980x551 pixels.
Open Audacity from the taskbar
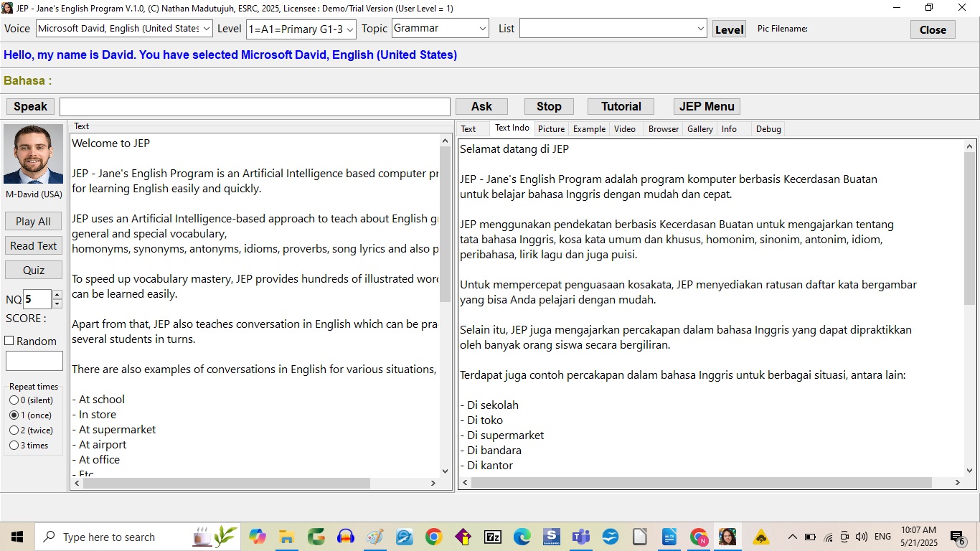pyautogui.click(x=346, y=537)
